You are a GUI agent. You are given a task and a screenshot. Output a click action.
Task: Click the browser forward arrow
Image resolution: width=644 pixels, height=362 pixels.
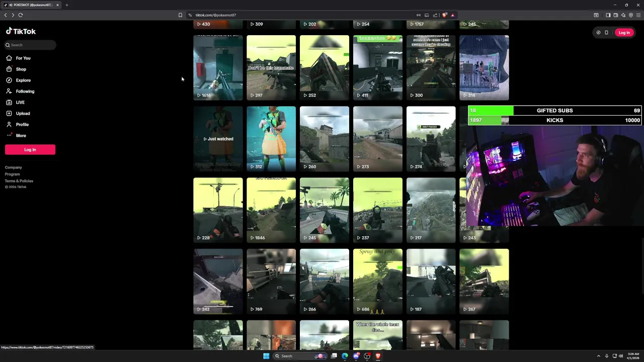tap(13, 15)
